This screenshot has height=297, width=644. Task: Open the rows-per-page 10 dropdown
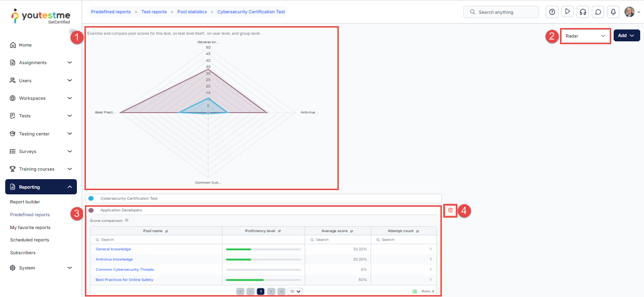[296, 291]
